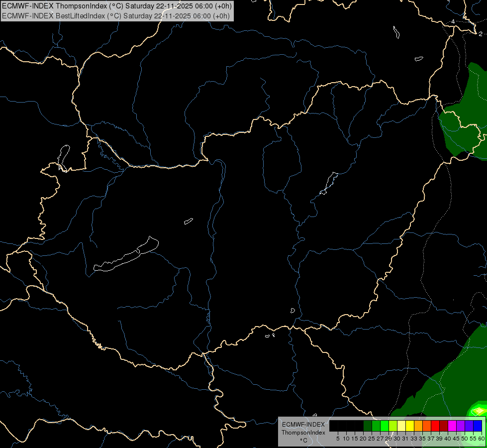Click the large elongated lake outline (Balaton)
487x448 pixels.
coord(126,254)
